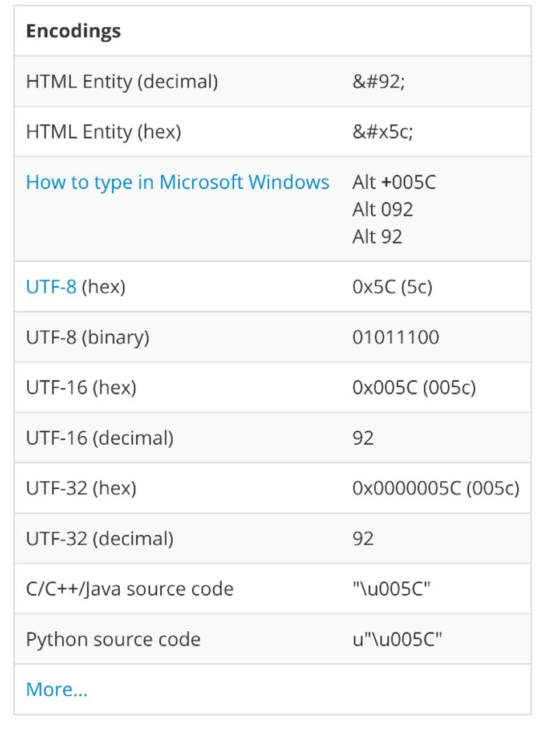
Task: Click the UTF-8 hyperlink
Action: [x=51, y=287]
